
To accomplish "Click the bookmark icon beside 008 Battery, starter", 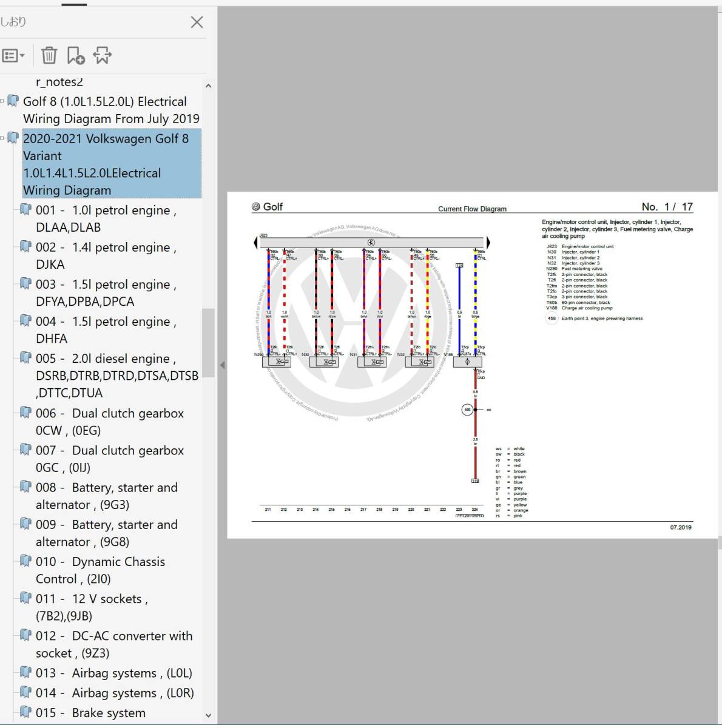I will coord(25,487).
